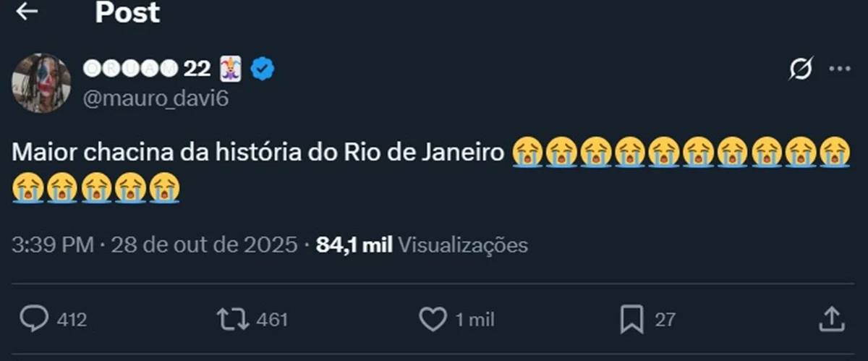The height and width of the screenshot is (361, 868).
Task: Click the blue verified badge
Action: (x=262, y=69)
